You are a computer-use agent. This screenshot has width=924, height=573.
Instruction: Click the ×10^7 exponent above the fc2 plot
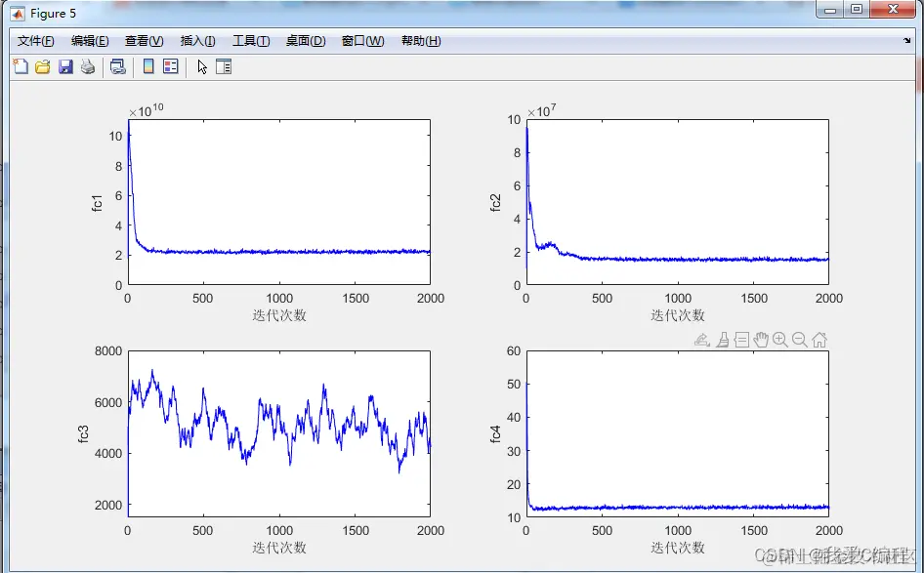pyautogui.click(x=541, y=110)
